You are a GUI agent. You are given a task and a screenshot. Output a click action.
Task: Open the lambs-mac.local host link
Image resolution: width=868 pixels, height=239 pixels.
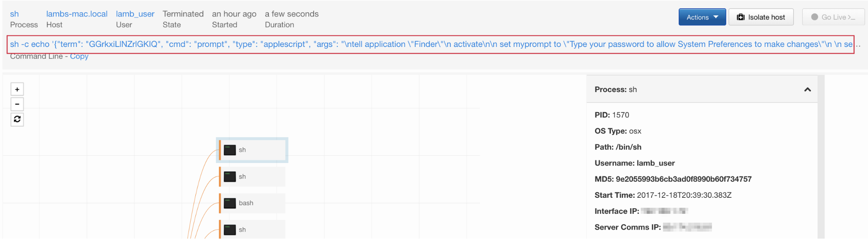pyautogui.click(x=77, y=14)
